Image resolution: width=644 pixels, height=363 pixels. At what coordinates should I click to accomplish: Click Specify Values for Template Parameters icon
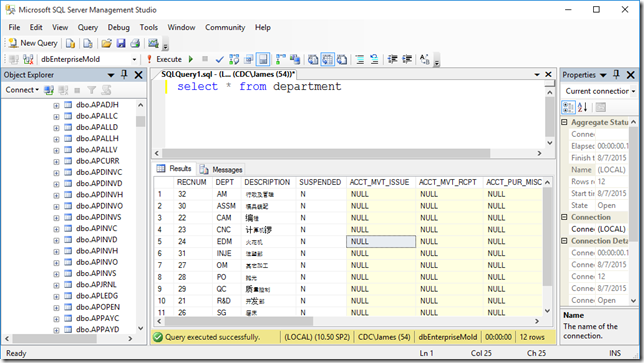425,60
